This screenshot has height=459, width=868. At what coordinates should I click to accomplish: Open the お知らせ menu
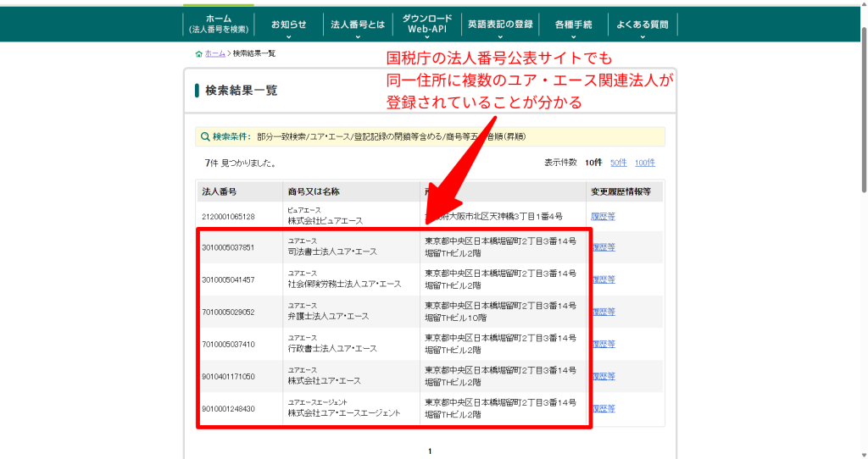click(x=288, y=25)
